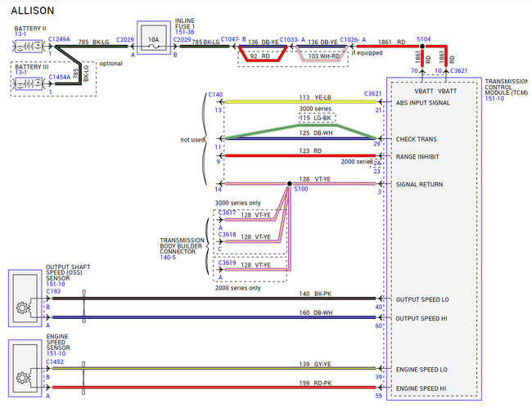Click the 125 DB-WH wire label
The height and width of the screenshot is (413, 532).
316,133
